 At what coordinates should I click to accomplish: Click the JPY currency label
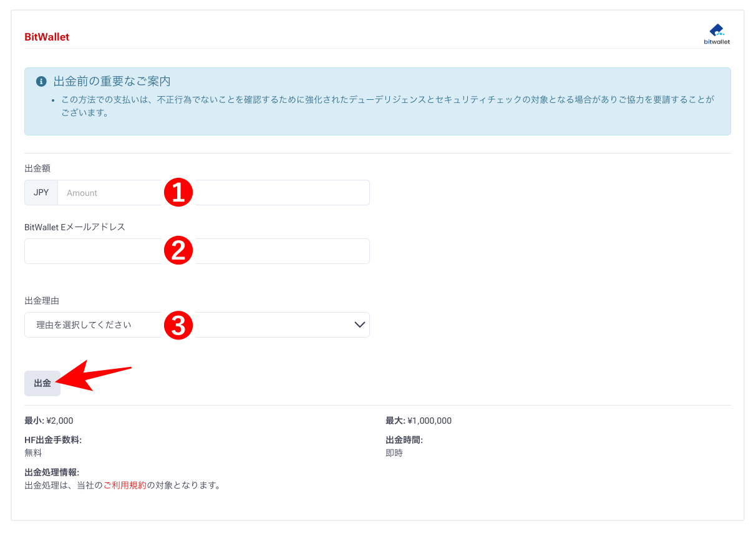point(41,192)
